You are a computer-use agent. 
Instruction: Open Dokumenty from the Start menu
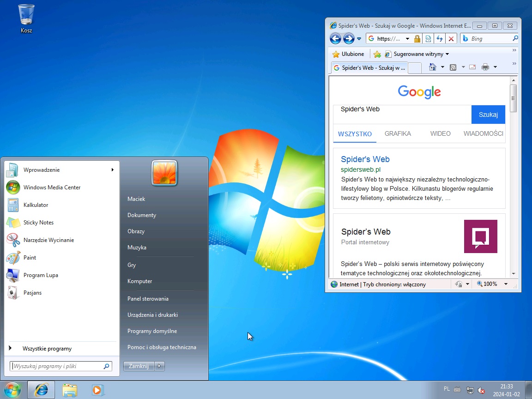pos(142,215)
